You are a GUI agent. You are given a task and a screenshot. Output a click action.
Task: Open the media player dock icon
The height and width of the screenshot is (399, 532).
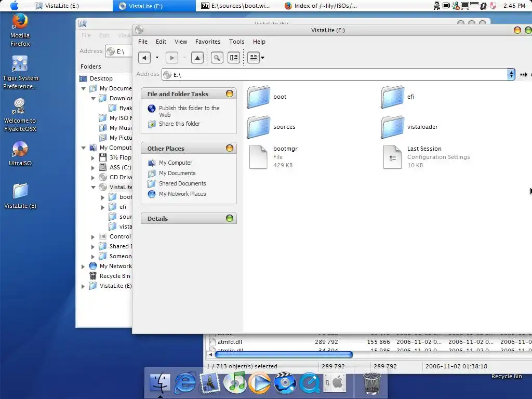coord(260,383)
